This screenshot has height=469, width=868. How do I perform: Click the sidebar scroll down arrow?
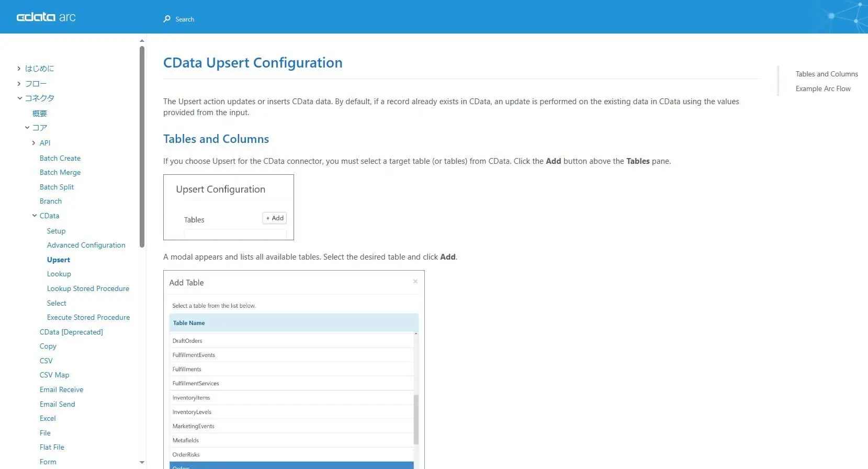click(142, 462)
